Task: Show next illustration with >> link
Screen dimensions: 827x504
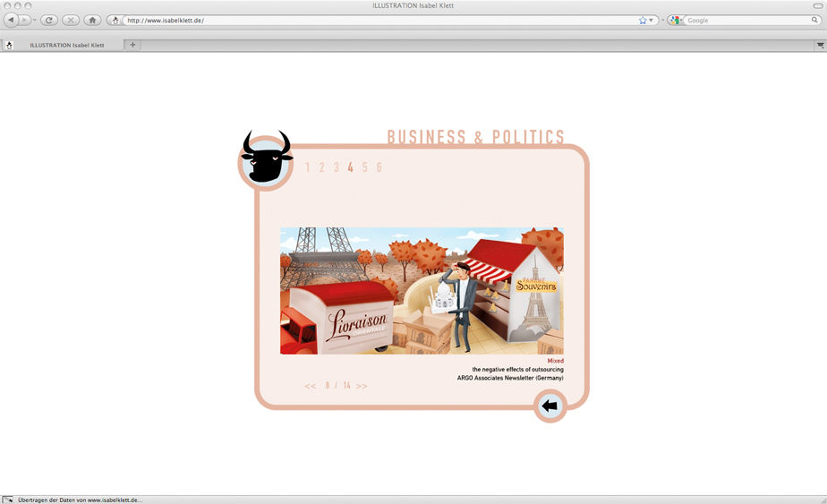Action: pyautogui.click(x=362, y=386)
